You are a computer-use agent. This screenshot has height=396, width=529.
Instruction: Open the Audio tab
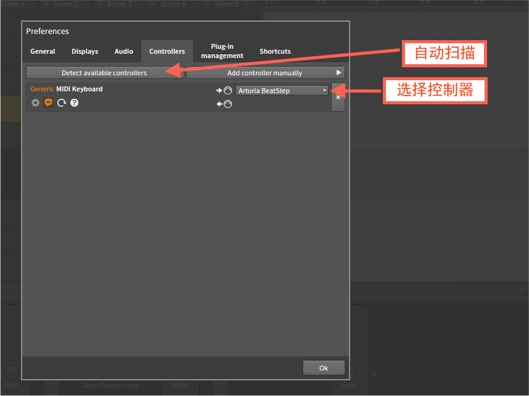click(x=123, y=51)
